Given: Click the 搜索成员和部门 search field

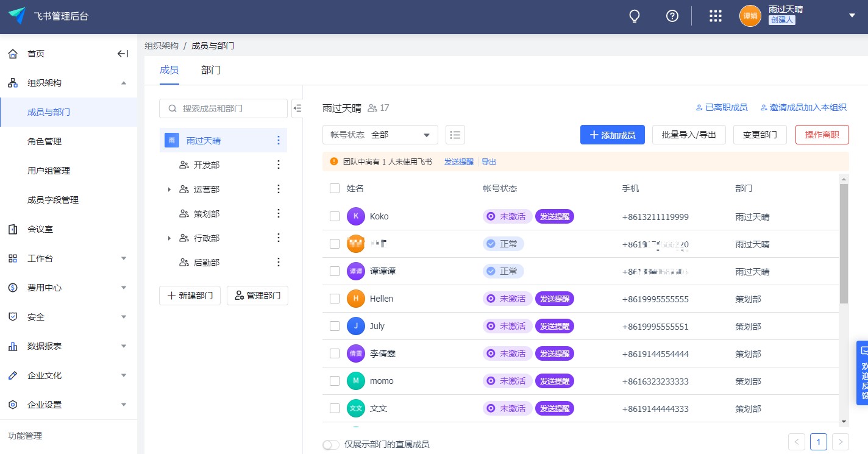Looking at the screenshot, I should 223,108.
